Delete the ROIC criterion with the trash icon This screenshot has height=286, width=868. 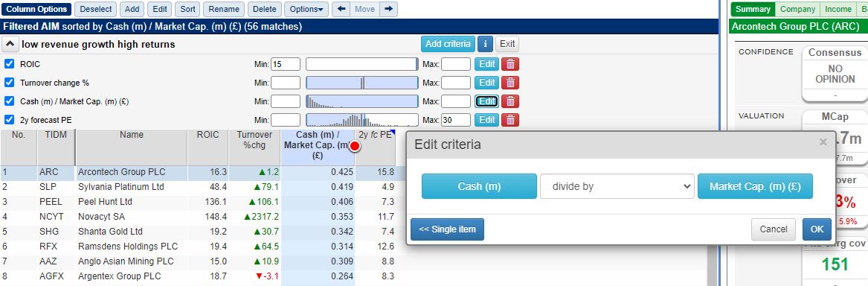509,64
